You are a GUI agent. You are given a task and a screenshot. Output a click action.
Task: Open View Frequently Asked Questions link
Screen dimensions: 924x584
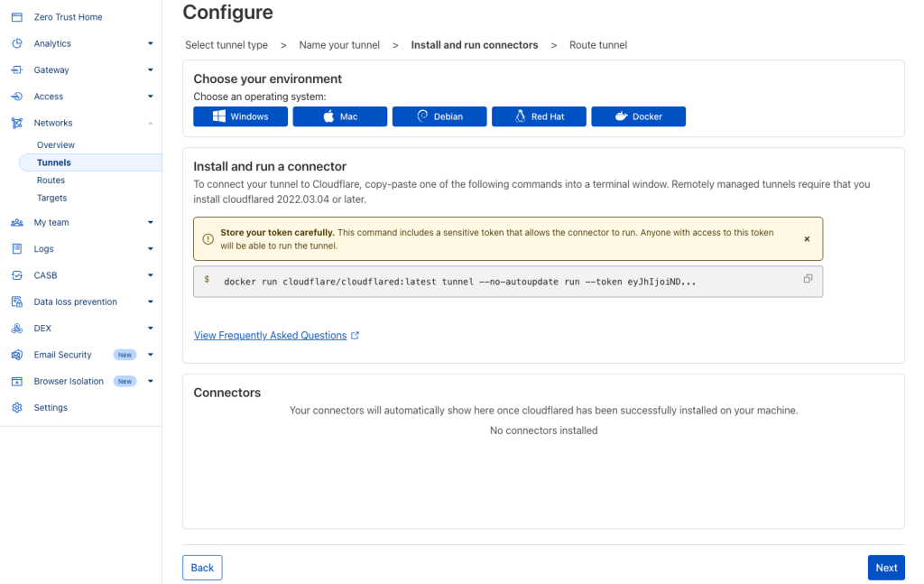click(x=271, y=335)
